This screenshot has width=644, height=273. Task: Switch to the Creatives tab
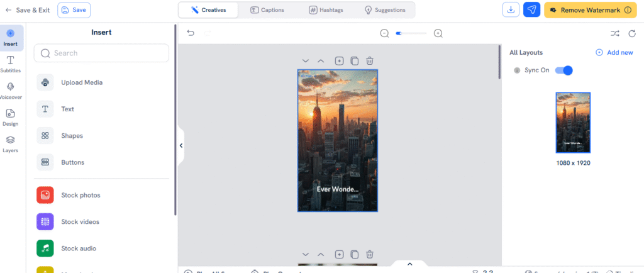coord(209,10)
